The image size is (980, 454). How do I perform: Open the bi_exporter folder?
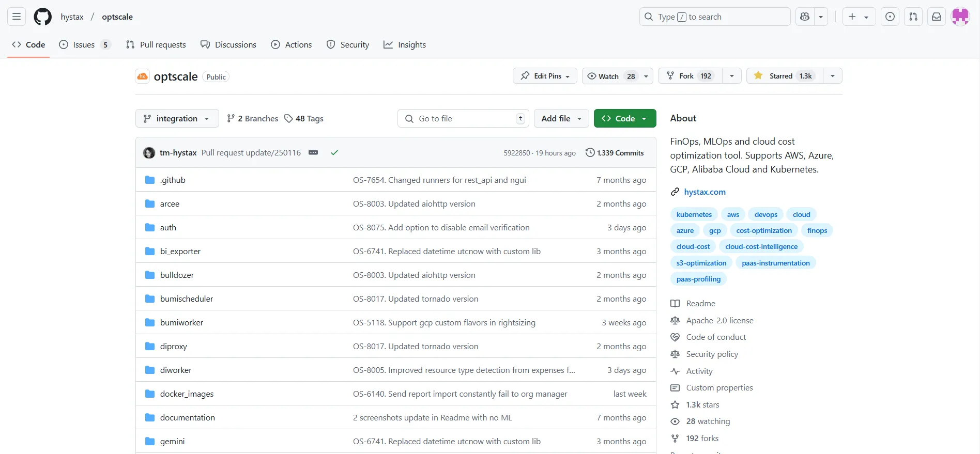tap(180, 251)
